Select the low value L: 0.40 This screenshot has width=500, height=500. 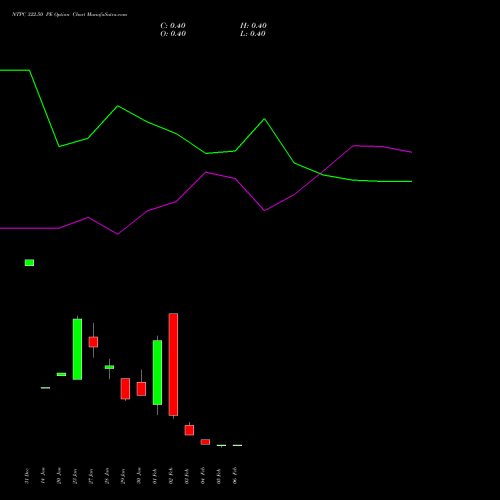(x=253, y=34)
